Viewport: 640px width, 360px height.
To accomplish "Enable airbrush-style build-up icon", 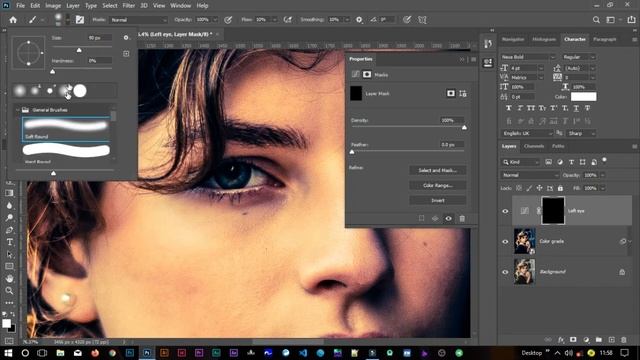I will 288,20.
